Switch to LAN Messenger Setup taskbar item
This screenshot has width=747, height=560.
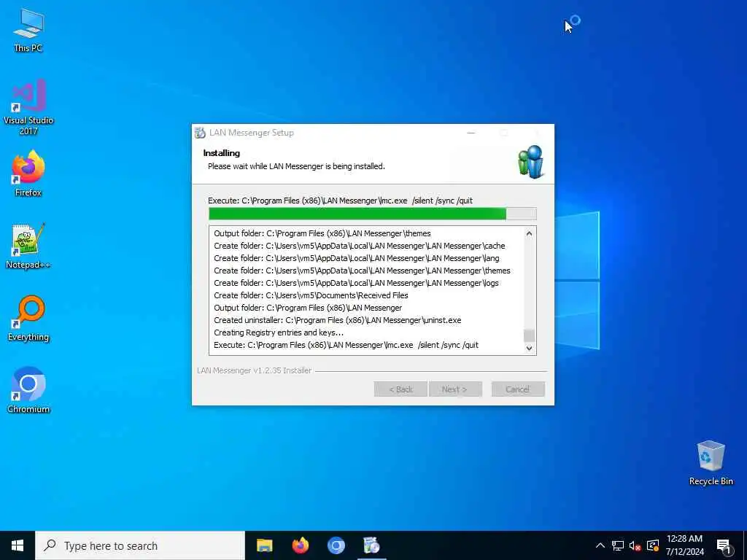tap(371, 545)
